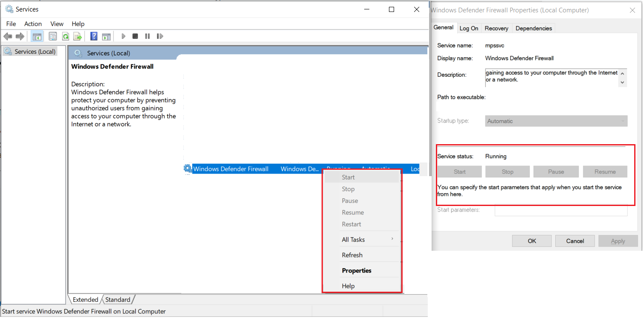Image resolution: width=644 pixels, height=319 pixels.
Task: Open the File menu
Action: pyautogui.click(x=11, y=24)
